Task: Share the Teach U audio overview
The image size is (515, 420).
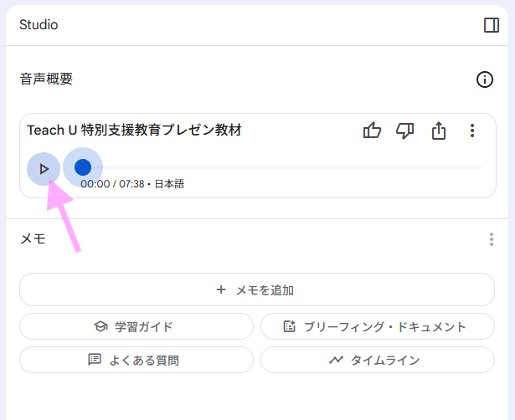Action: [439, 131]
